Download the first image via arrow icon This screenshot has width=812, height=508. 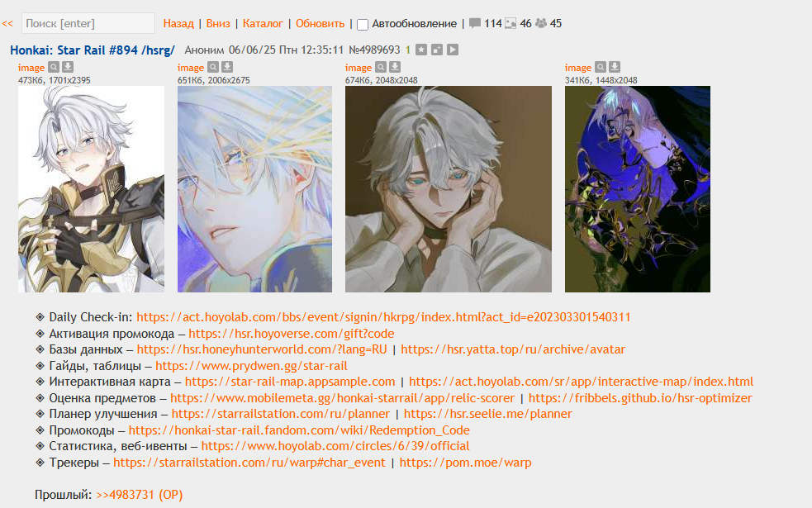(x=68, y=67)
